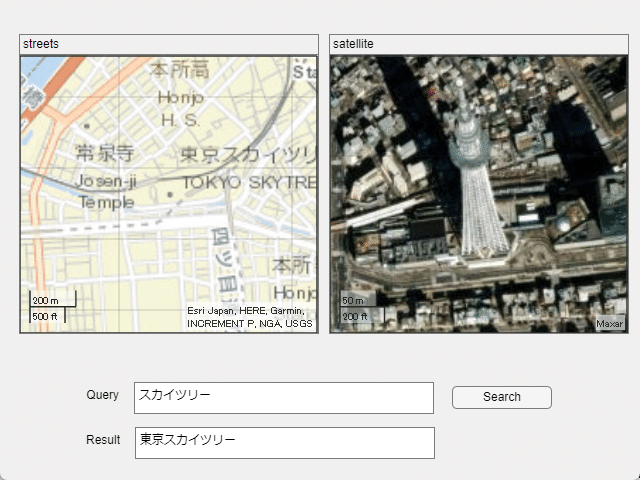Click the 'streets' panel title

coord(41,44)
